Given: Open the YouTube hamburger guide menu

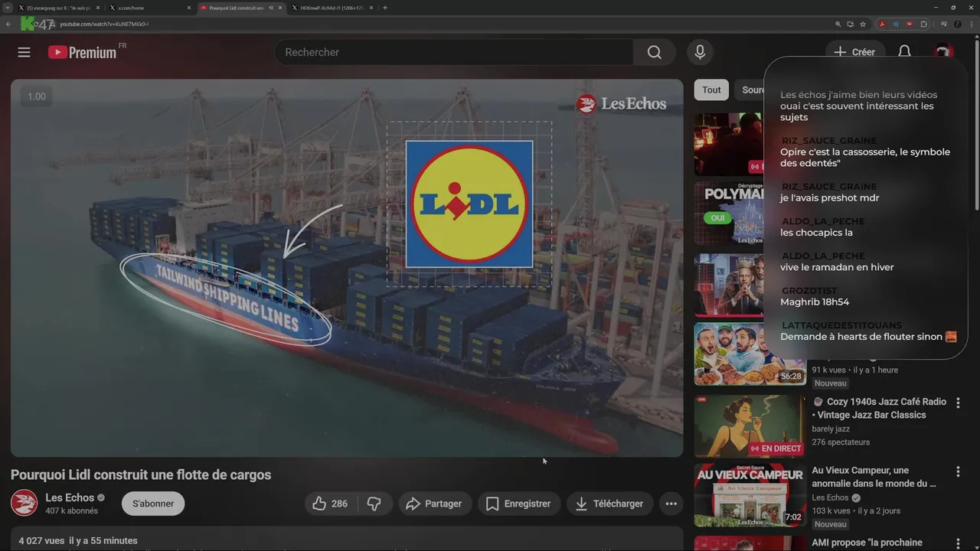Looking at the screenshot, I should click(x=24, y=52).
